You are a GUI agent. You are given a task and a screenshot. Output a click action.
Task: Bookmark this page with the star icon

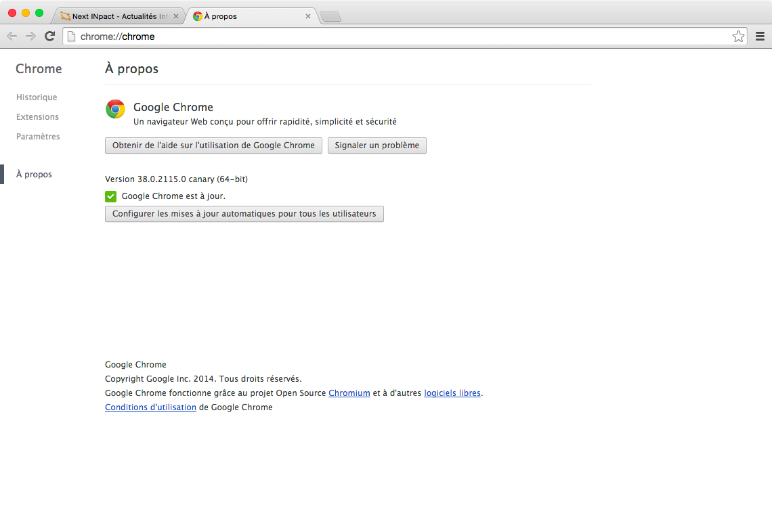tap(738, 37)
